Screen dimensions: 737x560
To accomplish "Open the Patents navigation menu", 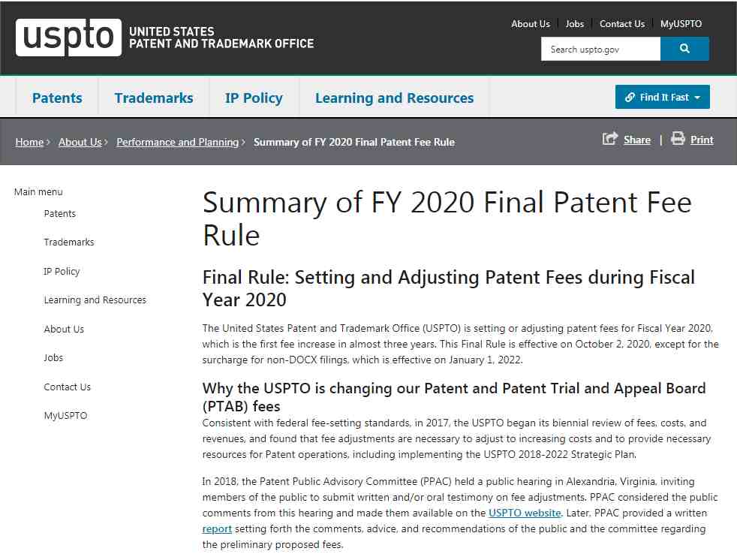I will pyautogui.click(x=57, y=98).
